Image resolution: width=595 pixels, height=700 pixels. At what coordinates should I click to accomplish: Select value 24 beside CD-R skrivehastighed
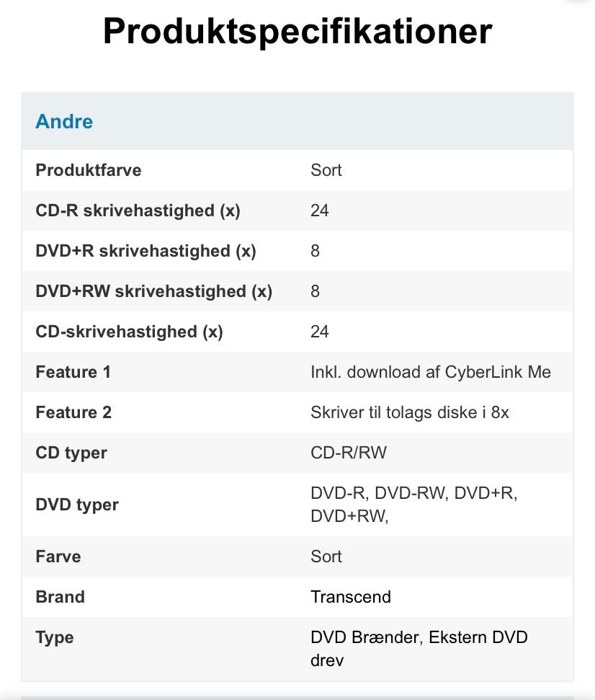pyautogui.click(x=320, y=211)
